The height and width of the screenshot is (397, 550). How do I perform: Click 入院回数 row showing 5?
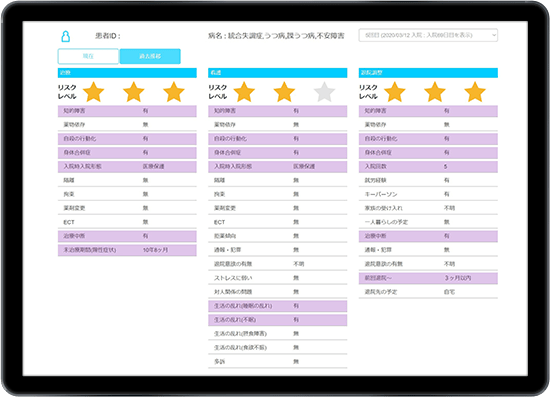(428, 166)
